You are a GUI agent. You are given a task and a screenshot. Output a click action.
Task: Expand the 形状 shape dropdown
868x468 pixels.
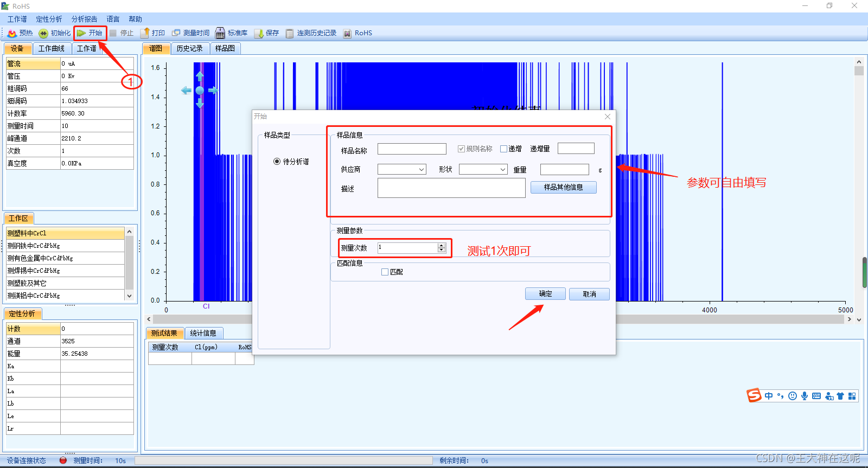(503, 170)
